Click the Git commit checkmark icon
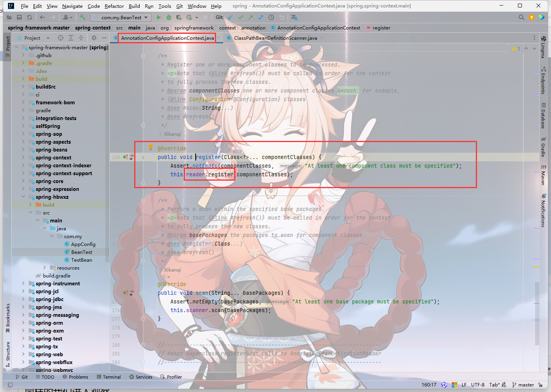Viewport: 551px width, 392px height. click(240, 17)
